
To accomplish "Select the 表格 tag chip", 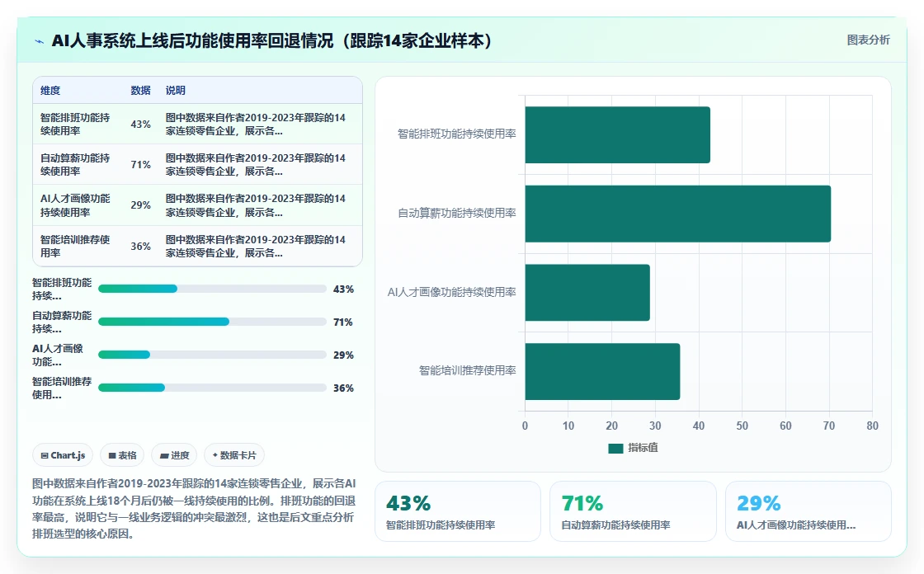I will [122, 455].
